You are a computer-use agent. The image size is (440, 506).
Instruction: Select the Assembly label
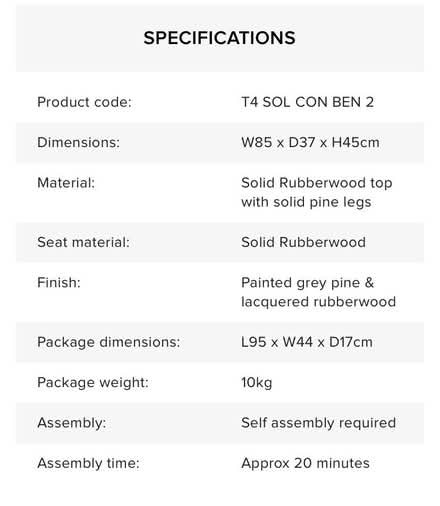[x=72, y=423]
